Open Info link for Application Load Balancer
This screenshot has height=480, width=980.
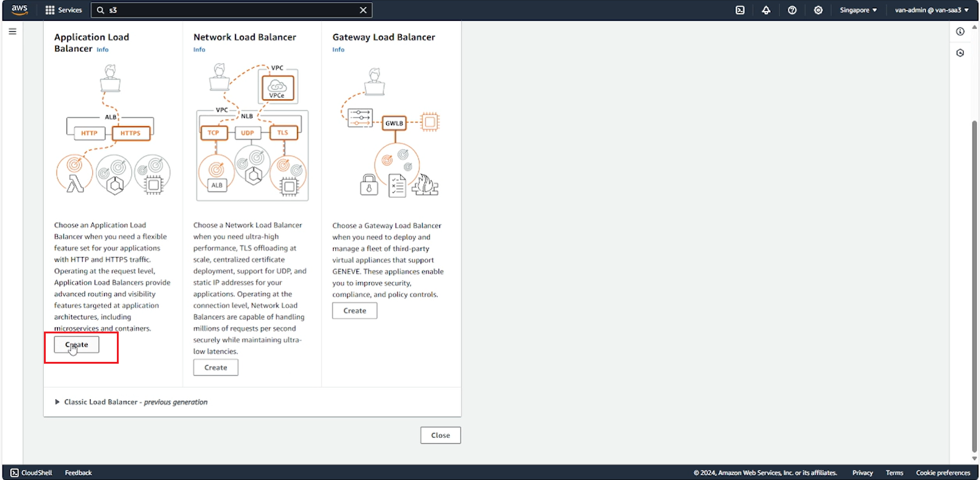pos(103,49)
